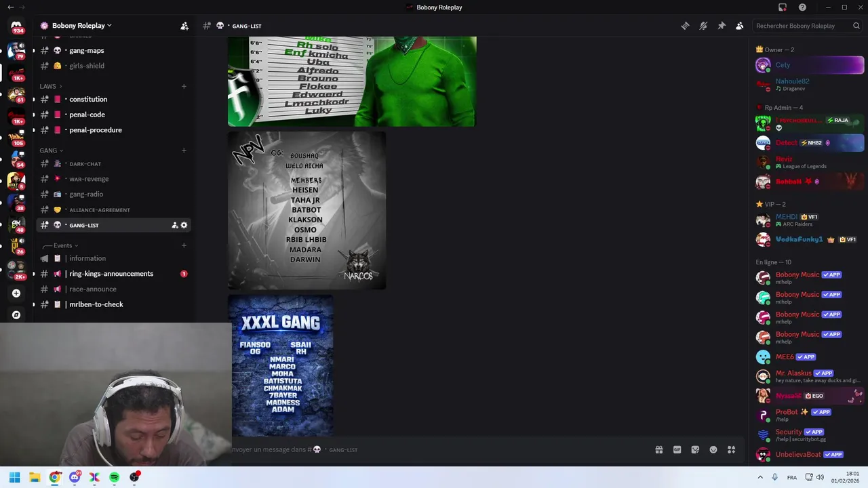868x488 pixels.
Task: Show hidden system tray icons chevron
Action: click(x=759, y=477)
